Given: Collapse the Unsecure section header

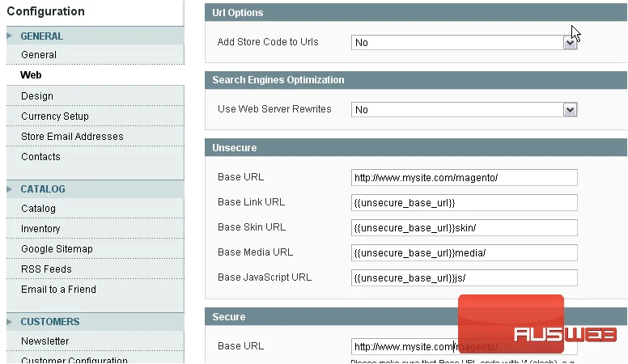Looking at the screenshot, I should point(416,147).
